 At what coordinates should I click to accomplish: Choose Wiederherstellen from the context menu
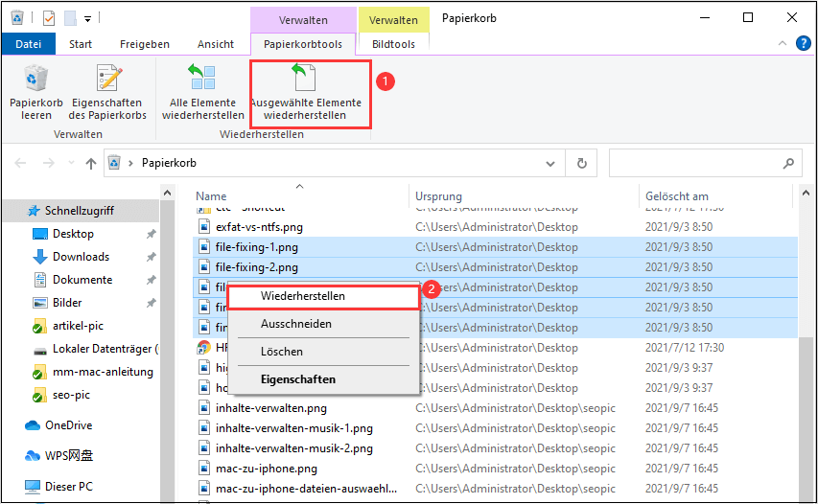303,296
